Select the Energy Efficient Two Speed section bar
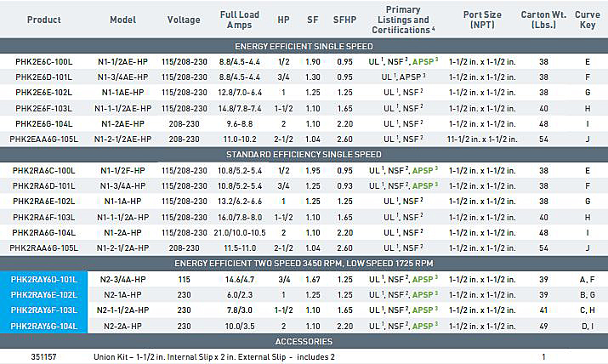 click(x=304, y=263)
